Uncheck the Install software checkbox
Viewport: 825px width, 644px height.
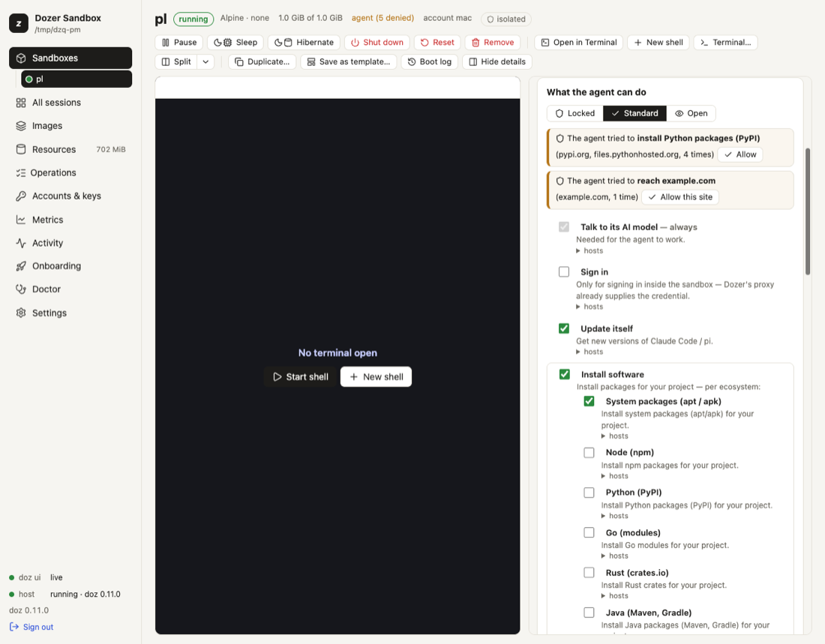pyautogui.click(x=565, y=374)
